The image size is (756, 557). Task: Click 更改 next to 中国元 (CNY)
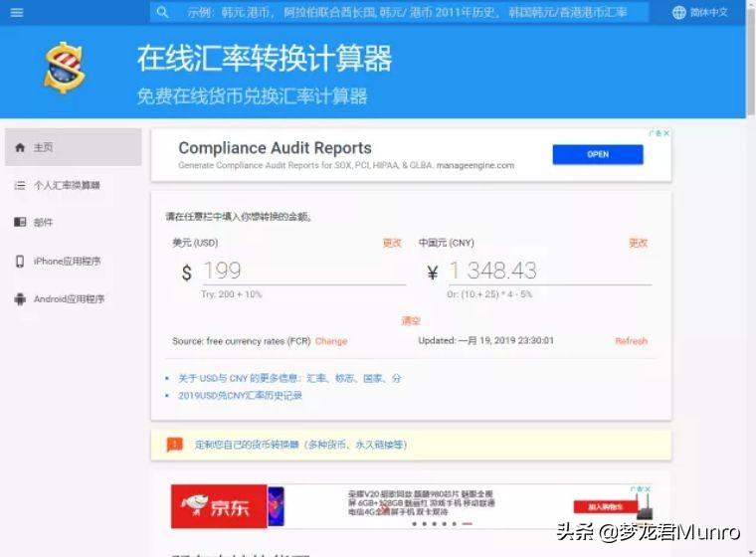pyautogui.click(x=638, y=243)
